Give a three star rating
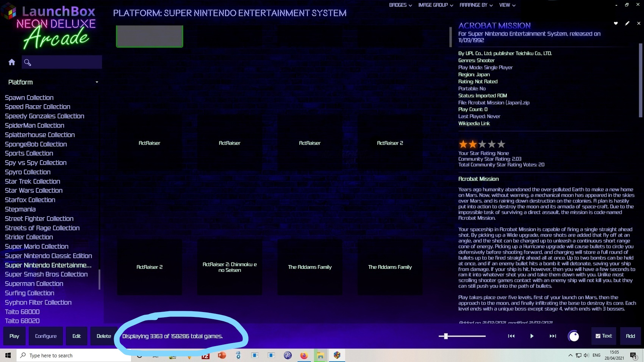This screenshot has width=644, height=362. (482, 144)
